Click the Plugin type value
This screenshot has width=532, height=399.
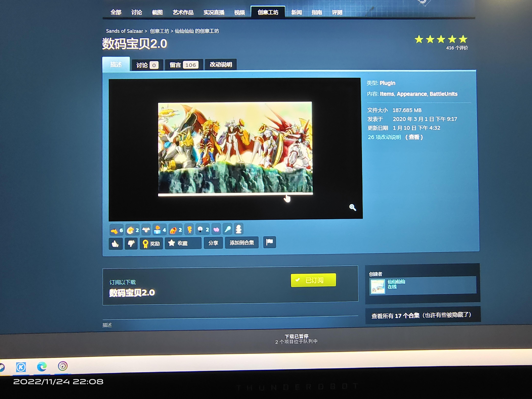coord(387,83)
